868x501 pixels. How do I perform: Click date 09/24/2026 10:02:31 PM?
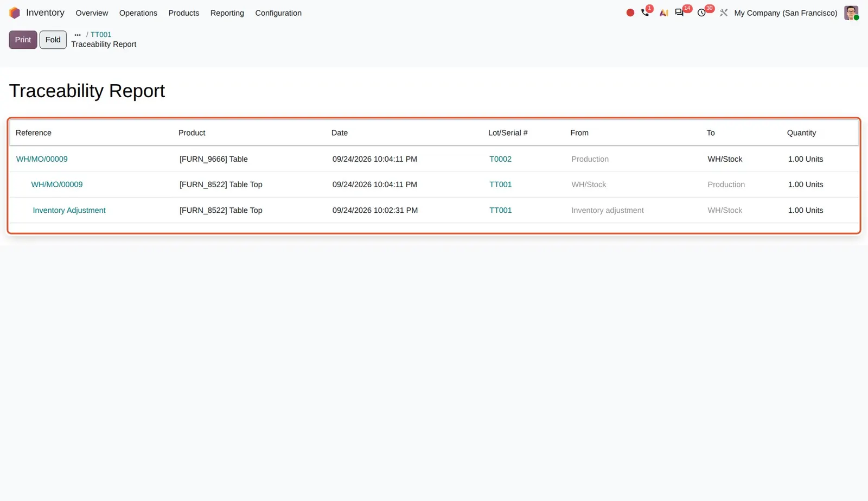click(x=375, y=210)
